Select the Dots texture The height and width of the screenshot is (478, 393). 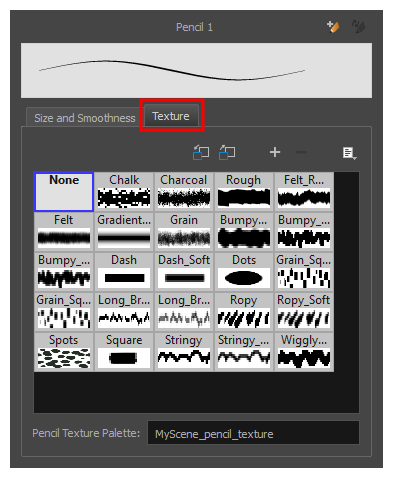244,272
